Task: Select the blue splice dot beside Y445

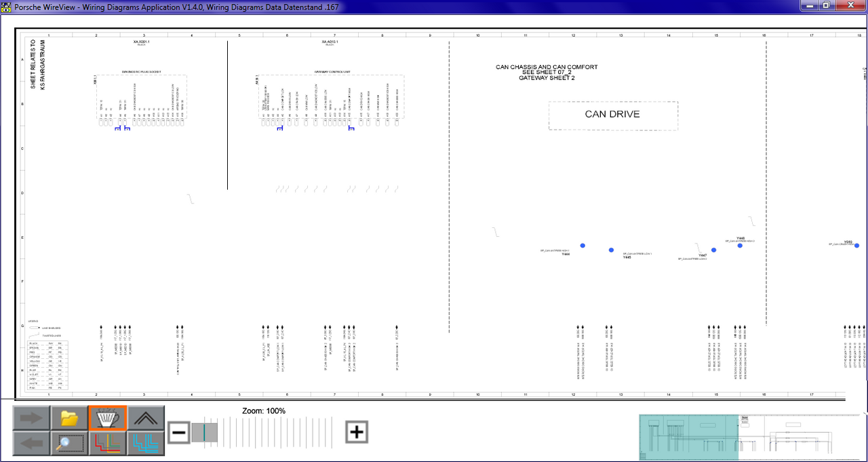Action: [611, 250]
